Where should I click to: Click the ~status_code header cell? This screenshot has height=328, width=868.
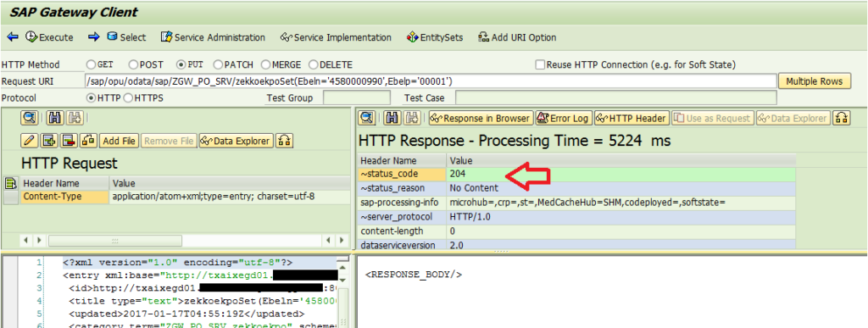tap(401, 175)
